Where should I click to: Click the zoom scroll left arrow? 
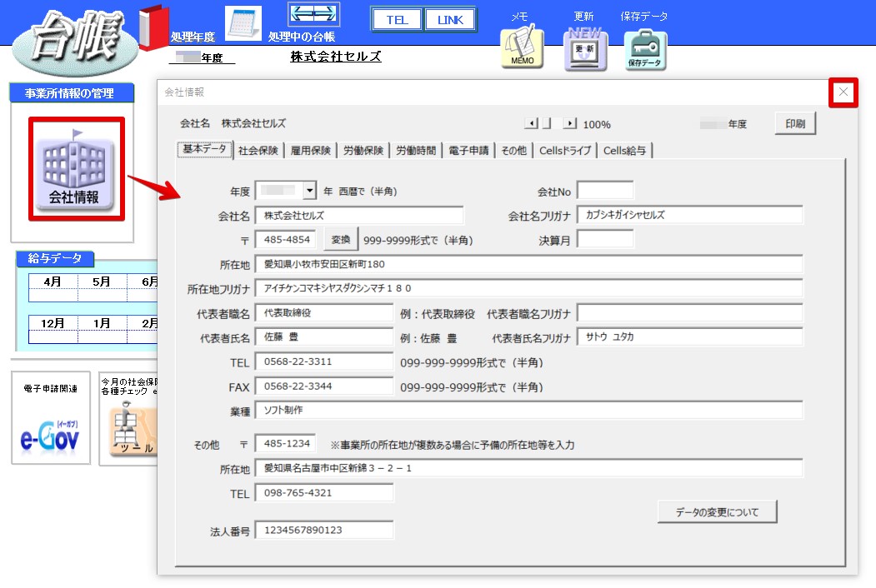[532, 123]
